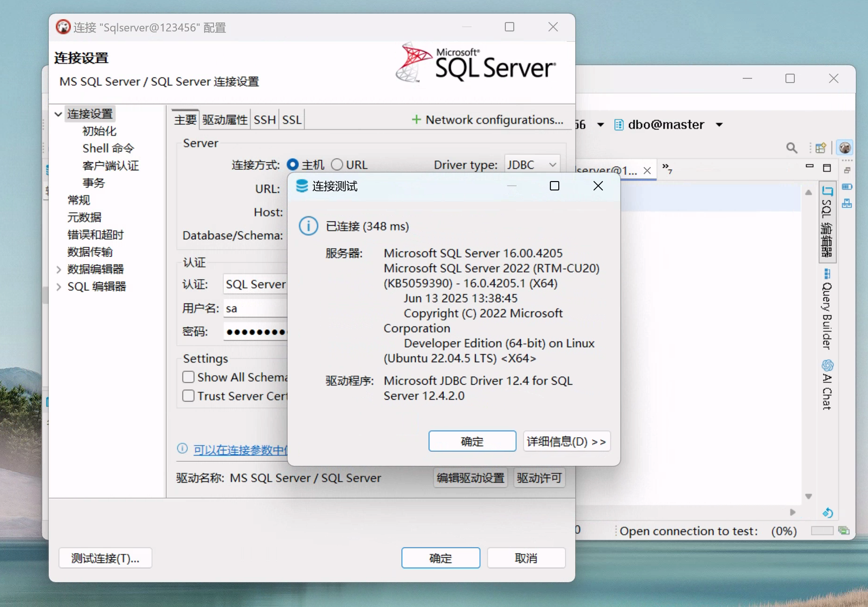Click the new perspective grid icon
This screenshot has height=607, width=868.
click(821, 148)
